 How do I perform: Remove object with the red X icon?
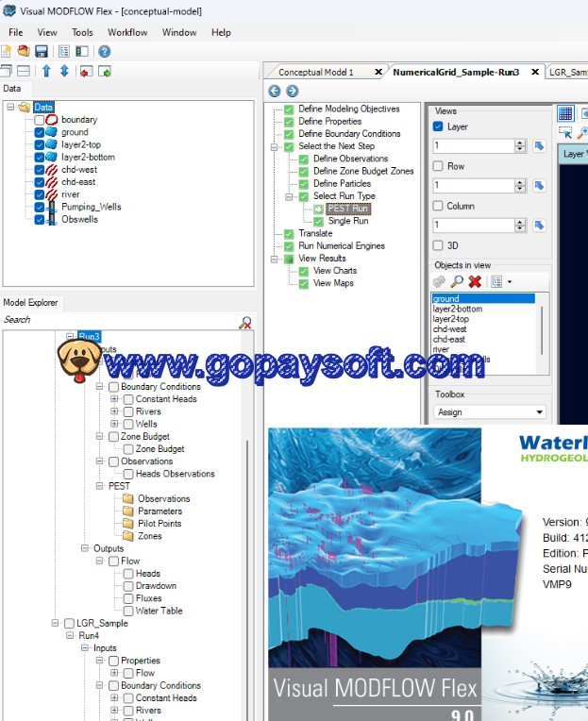pyautogui.click(x=475, y=281)
